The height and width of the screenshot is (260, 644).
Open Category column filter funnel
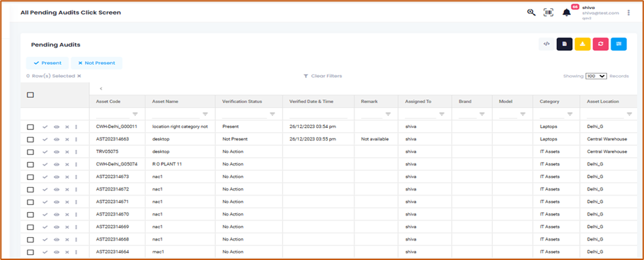570,114
